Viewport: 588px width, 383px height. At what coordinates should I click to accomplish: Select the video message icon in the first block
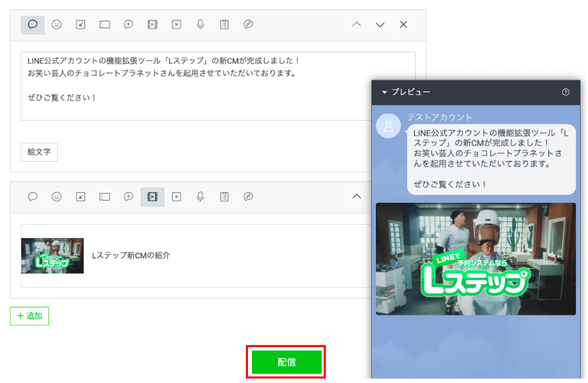[151, 25]
